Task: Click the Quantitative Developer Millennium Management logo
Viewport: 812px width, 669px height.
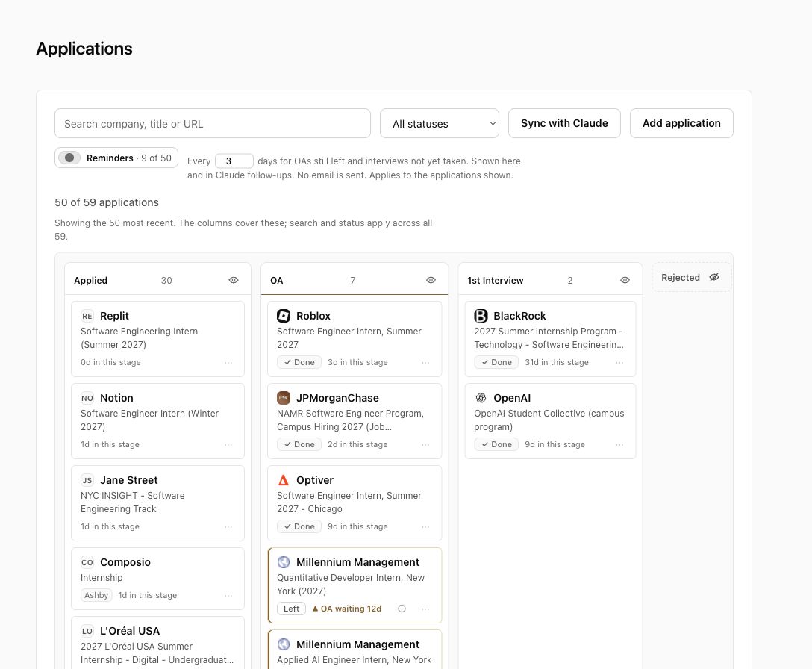Action: pos(284,562)
